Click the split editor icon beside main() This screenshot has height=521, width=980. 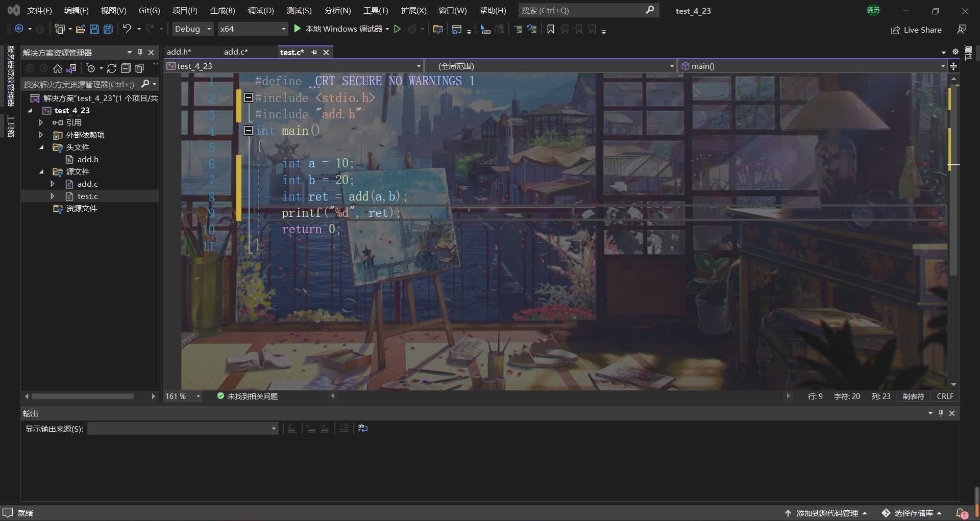pyautogui.click(x=953, y=66)
